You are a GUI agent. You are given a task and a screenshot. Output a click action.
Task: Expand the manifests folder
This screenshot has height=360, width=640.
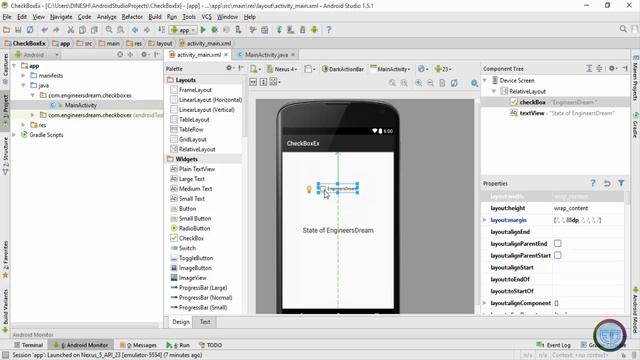(x=23, y=76)
